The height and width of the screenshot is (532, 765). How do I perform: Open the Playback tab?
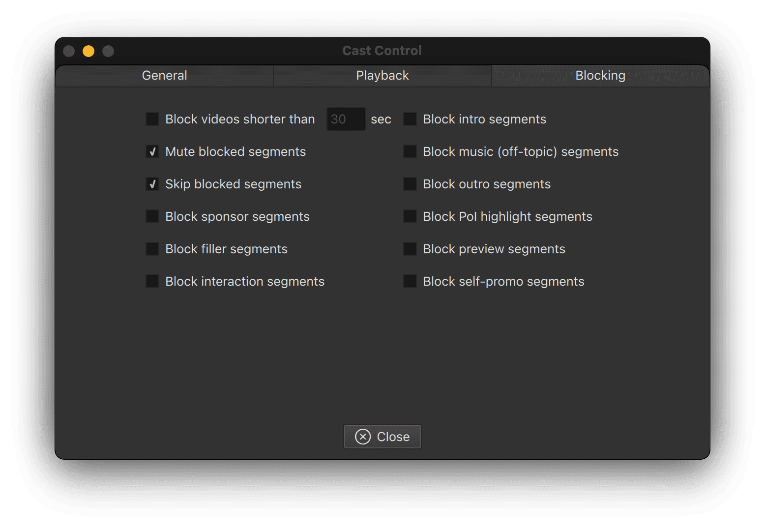(x=382, y=76)
